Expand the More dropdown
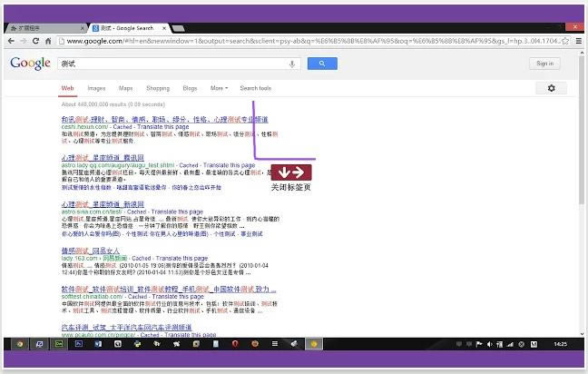The image size is (588, 374). pyautogui.click(x=219, y=88)
